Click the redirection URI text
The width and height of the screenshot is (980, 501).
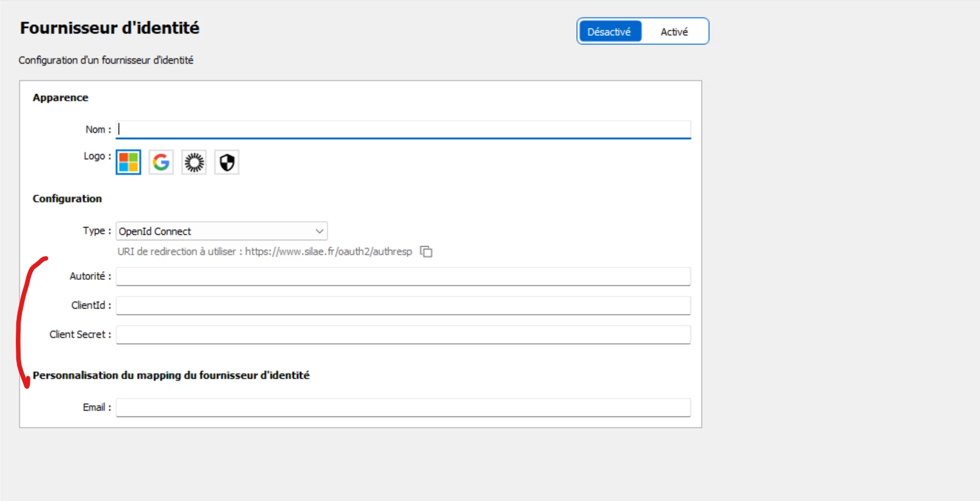click(265, 251)
